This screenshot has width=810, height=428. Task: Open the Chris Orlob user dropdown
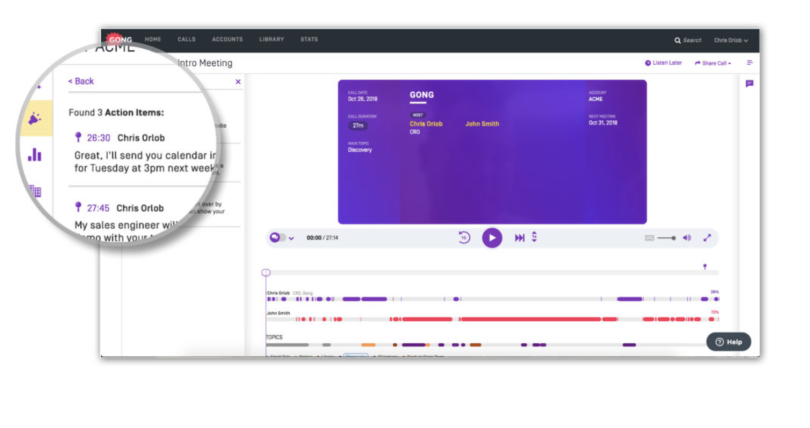[731, 40]
